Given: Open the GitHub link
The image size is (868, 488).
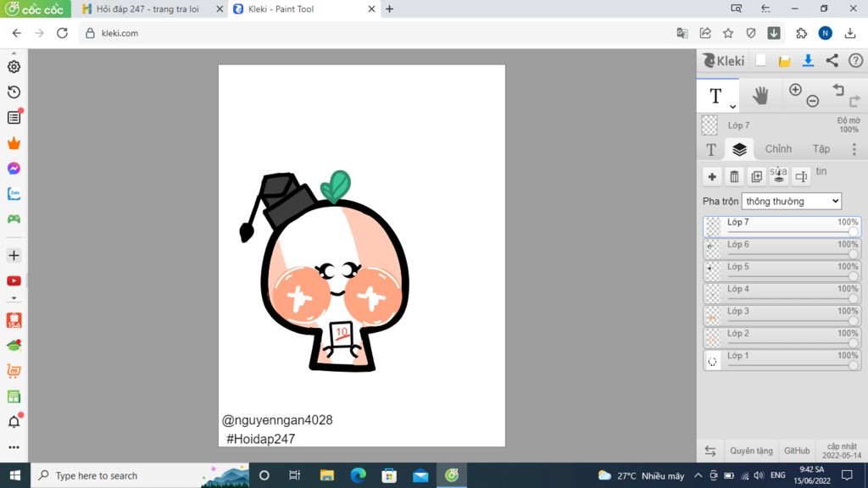Looking at the screenshot, I should coord(797,451).
